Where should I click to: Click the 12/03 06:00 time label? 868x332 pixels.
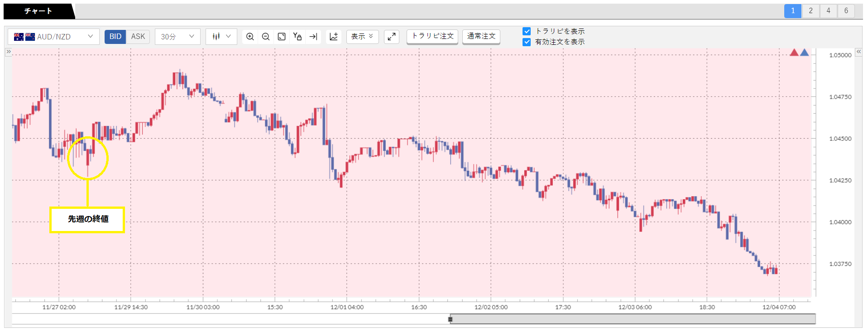(x=635, y=307)
